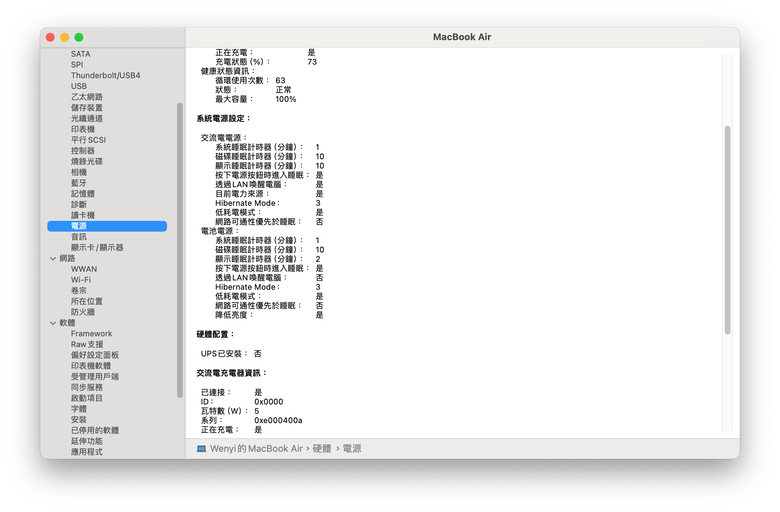Click the 瓦特數 (W) value 5
This screenshot has width=780, height=512.
pyautogui.click(x=257, y=411)
